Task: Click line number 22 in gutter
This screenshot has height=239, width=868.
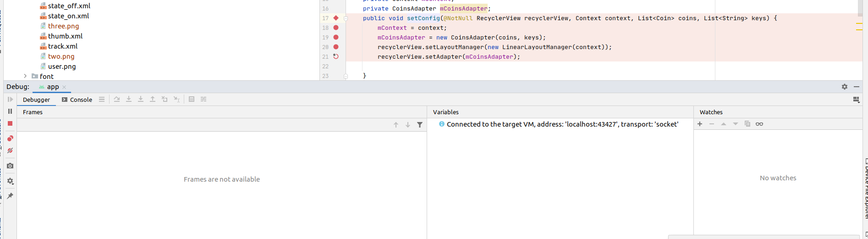Action: click(325, 67)
